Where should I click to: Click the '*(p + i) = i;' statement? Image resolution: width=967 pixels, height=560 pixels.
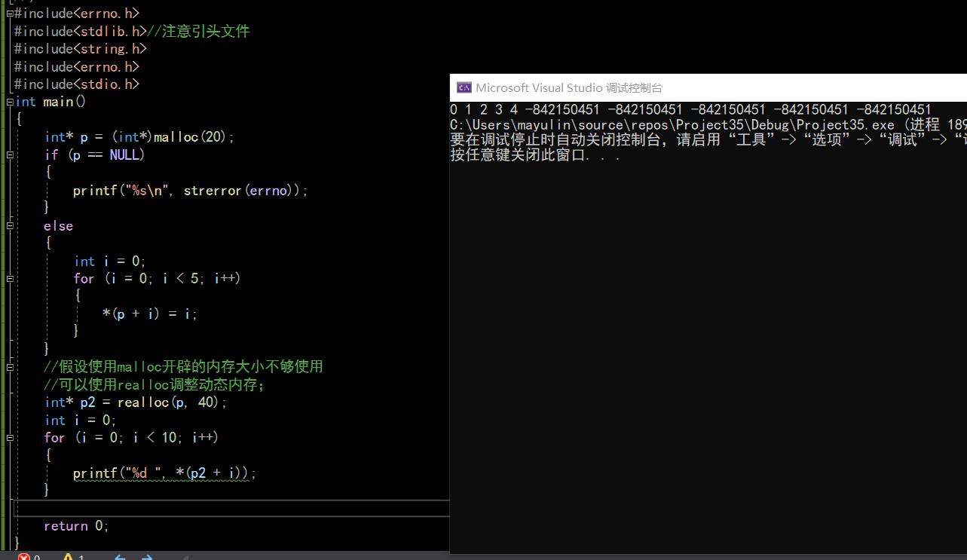(x=150, y=314)
